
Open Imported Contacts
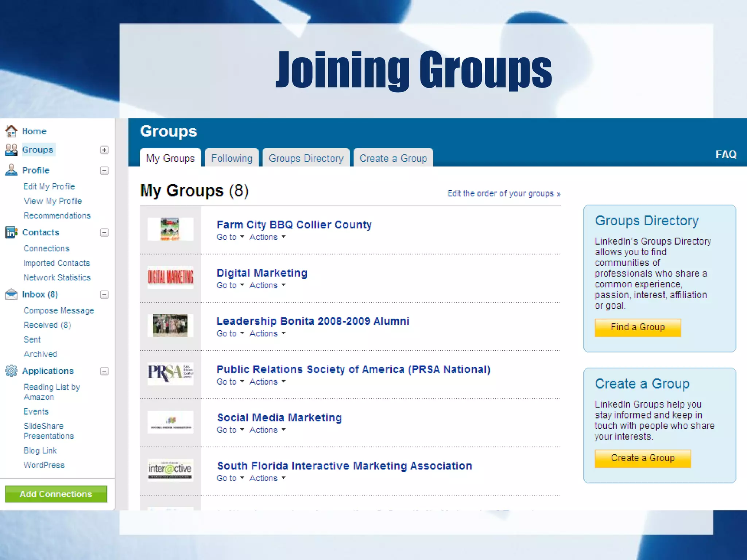coord(57,263)
